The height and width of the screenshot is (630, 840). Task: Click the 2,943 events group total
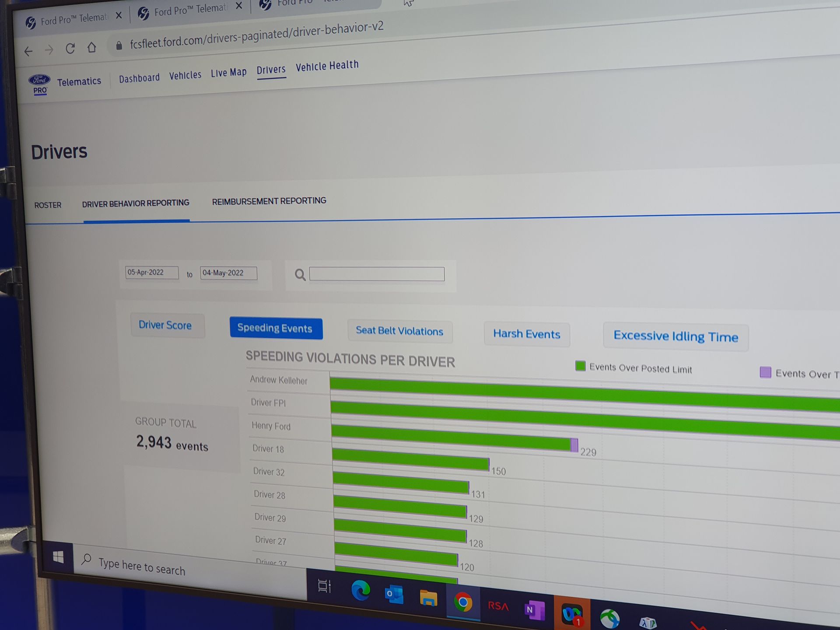click(172, 443)
